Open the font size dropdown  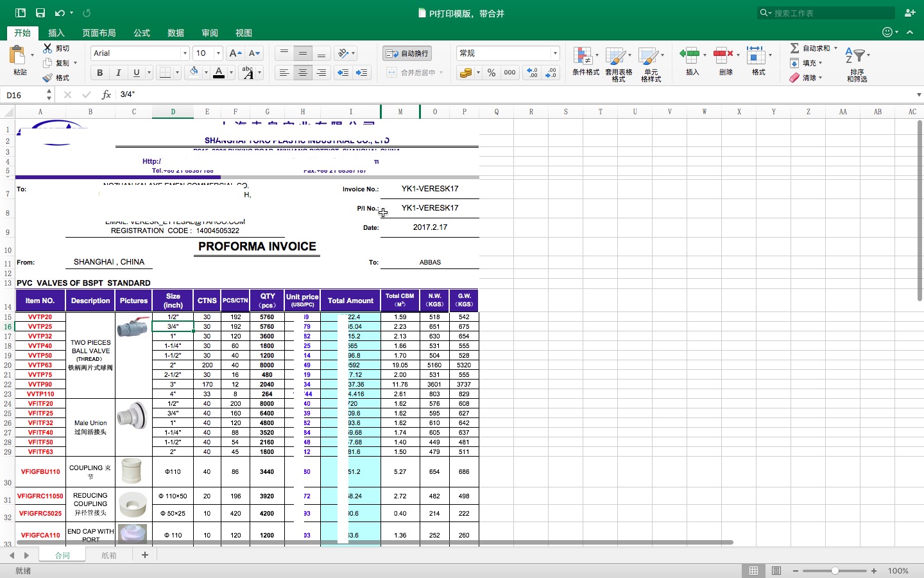tap(218, 53)
